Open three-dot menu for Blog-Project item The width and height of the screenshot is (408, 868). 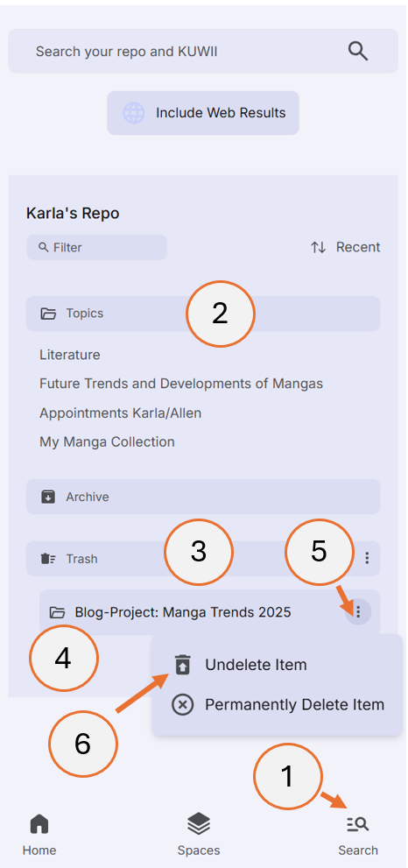[x=358, y=611]
